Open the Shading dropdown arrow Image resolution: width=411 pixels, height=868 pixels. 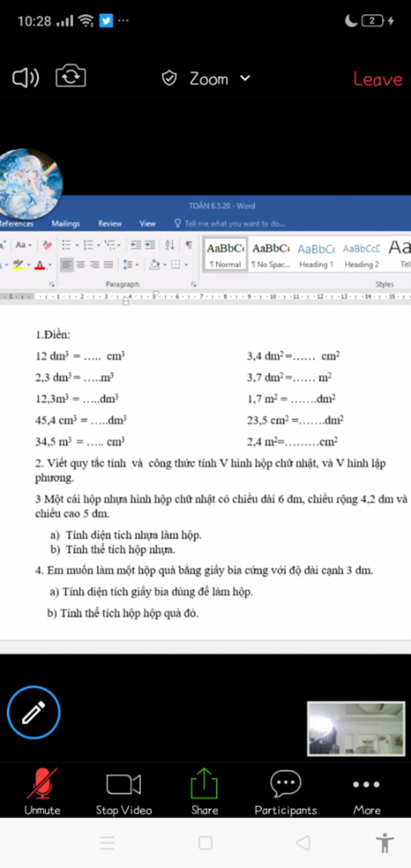coord(165,265)
